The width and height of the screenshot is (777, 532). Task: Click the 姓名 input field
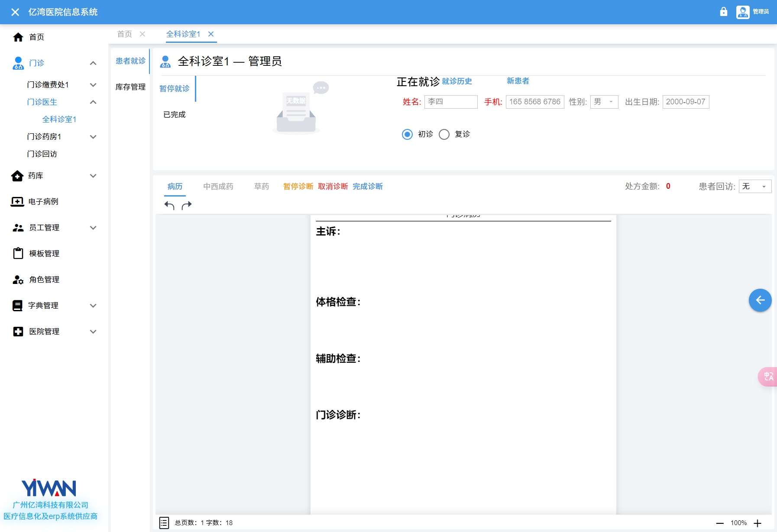(x=451, y=102)
